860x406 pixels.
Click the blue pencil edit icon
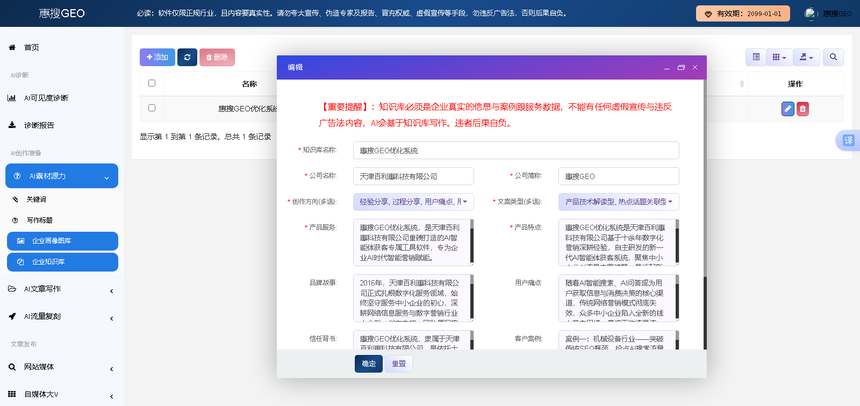coord(788,109)
